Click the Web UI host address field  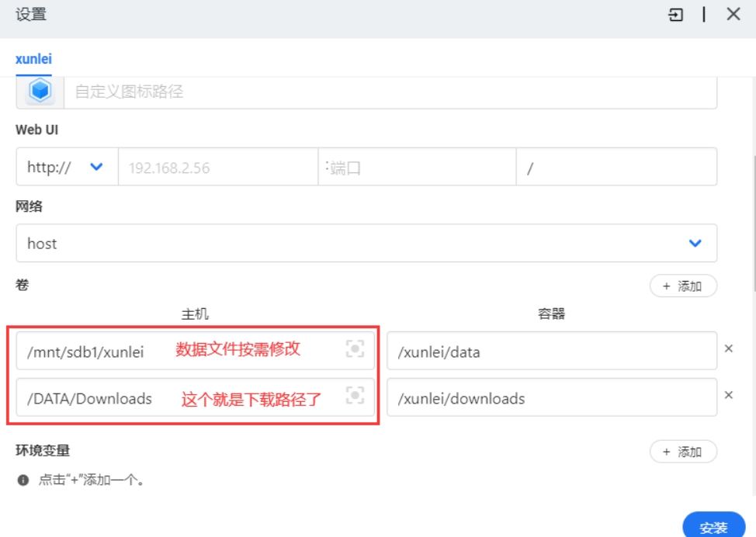(217, 168)
